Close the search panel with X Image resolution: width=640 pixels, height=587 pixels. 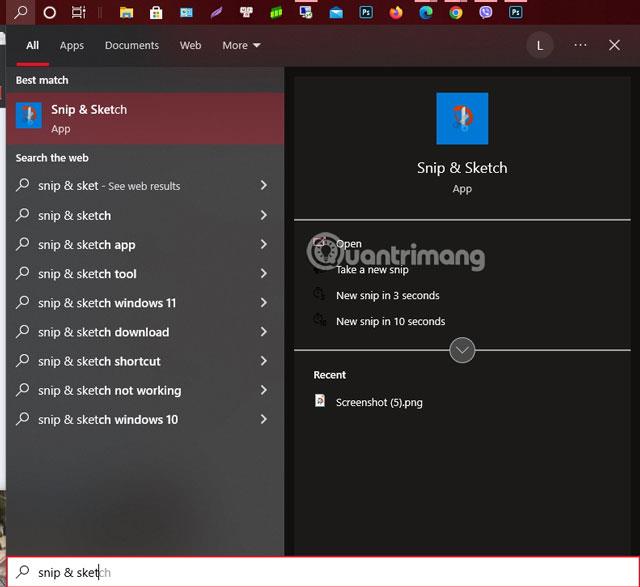614,45
